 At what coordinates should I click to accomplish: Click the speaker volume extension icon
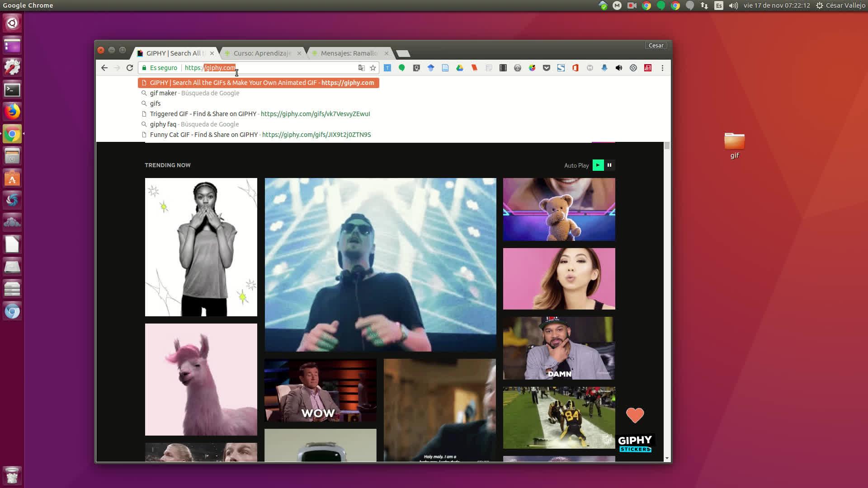click(x=618, y=68)
